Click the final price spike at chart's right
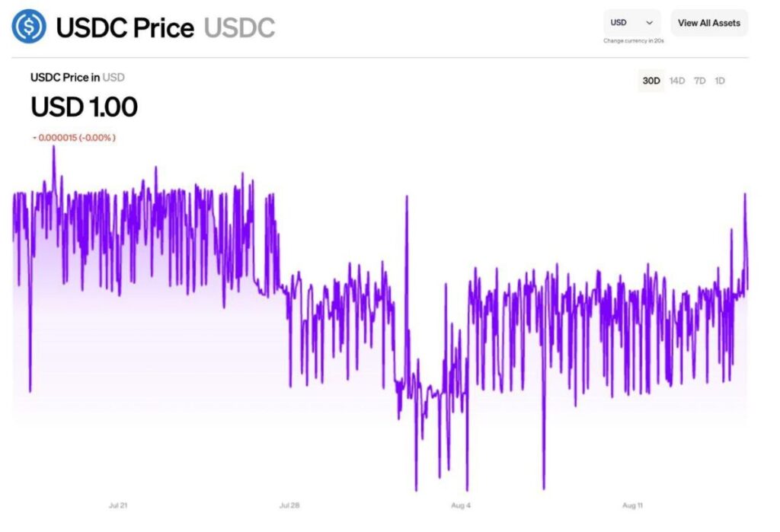 click(745, 195)
